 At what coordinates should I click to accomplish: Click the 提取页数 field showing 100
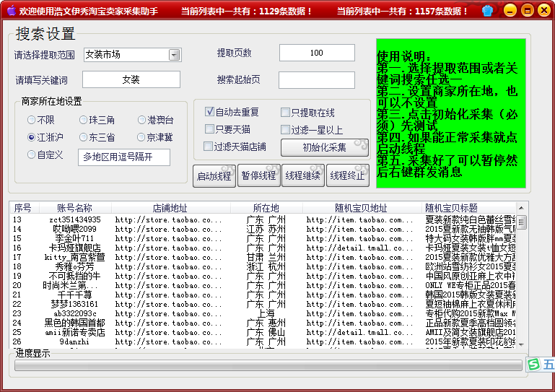317,53
